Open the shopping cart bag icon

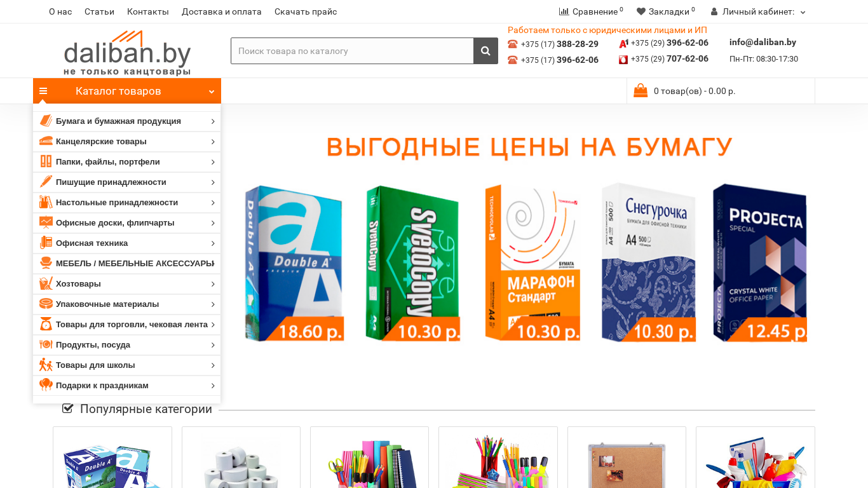tap(641, 90)
